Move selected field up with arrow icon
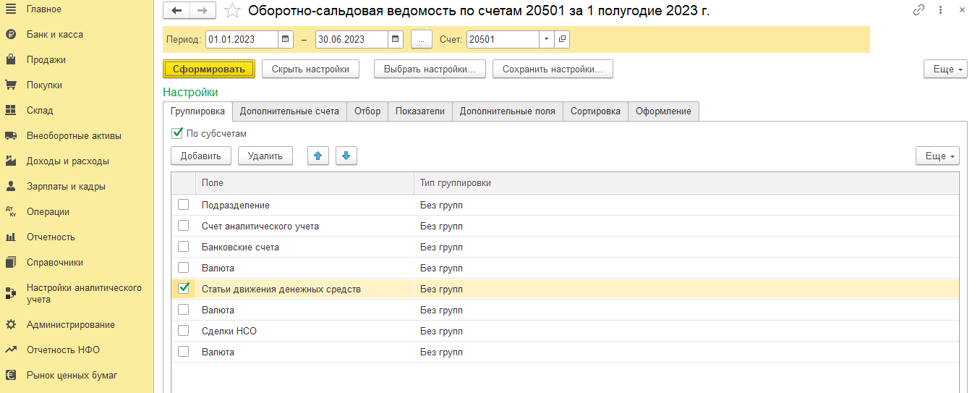Image resolution: width=980 pixels, height=393 pixels. pyautogui.click(x=319, y=156)
